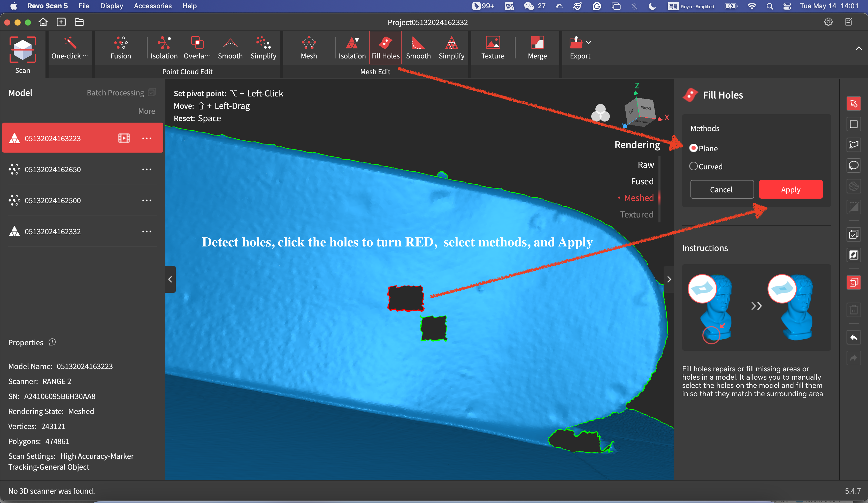Click the red-outlined hole on the mesh

406,298
